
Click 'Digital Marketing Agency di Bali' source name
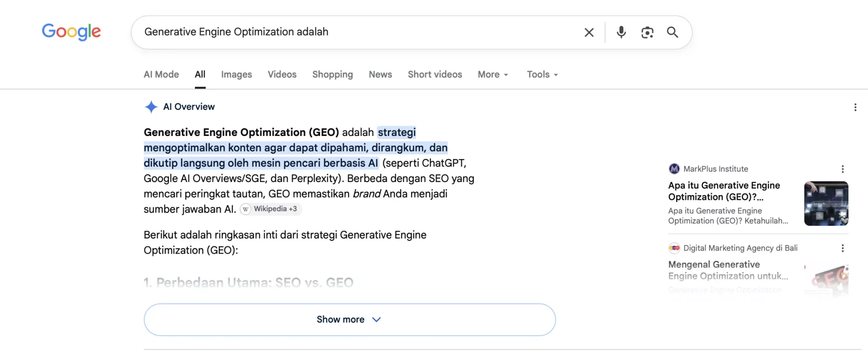pos(740,248)
